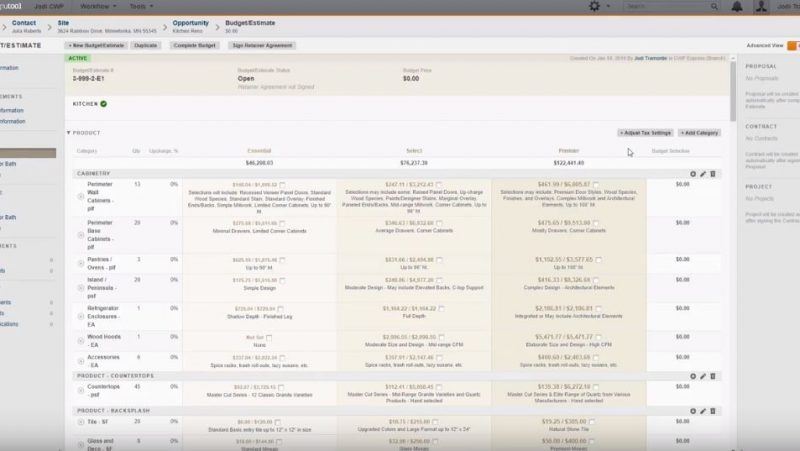The image size is (800, 451).
Task: Collapse the Product section triangle
Action: pos(69,132)
